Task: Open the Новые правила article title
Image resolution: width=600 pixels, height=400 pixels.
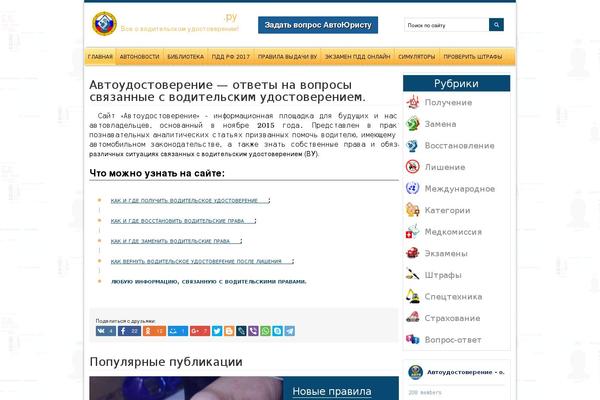Action: click(x=332, y=391)
